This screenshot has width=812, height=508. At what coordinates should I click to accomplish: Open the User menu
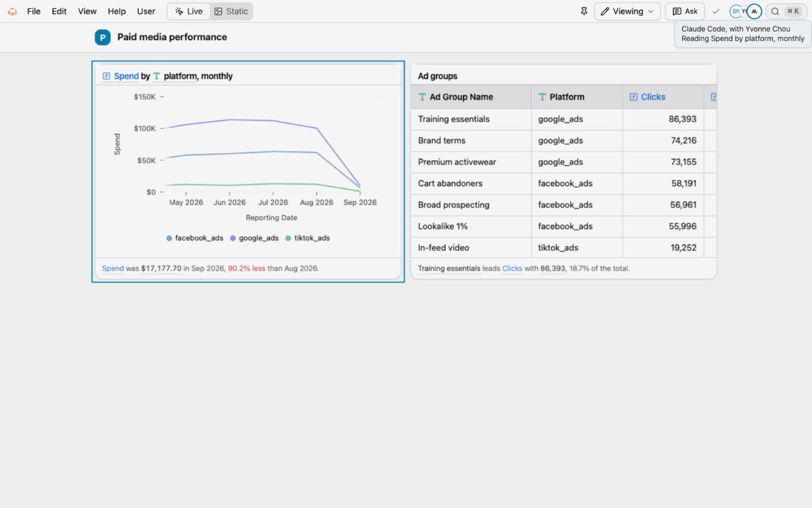click(146, 11)
